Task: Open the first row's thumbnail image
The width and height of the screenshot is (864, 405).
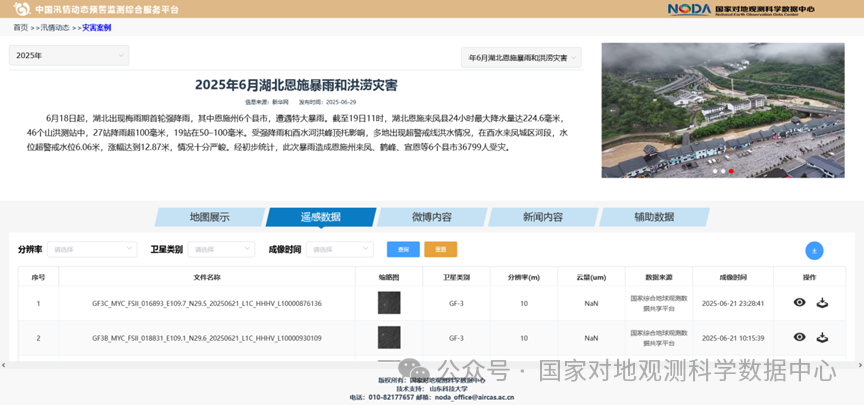Action: 389,303
